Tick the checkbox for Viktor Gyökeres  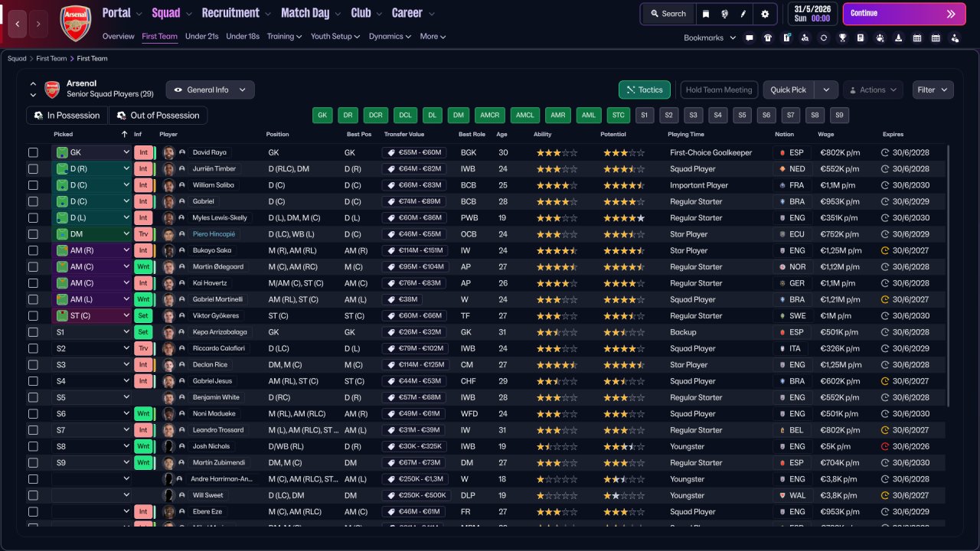[x=33, y=315]
